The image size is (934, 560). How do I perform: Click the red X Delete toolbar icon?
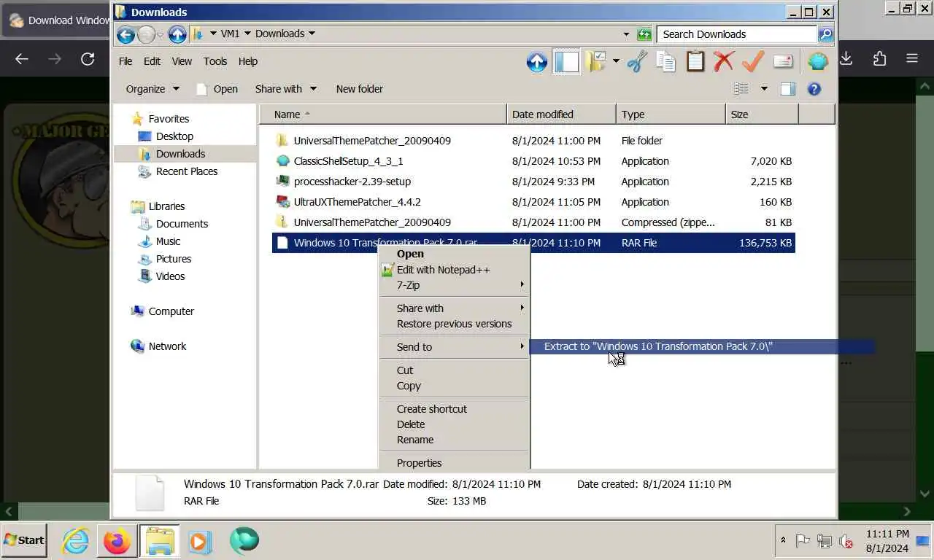(x=723, y=62)
